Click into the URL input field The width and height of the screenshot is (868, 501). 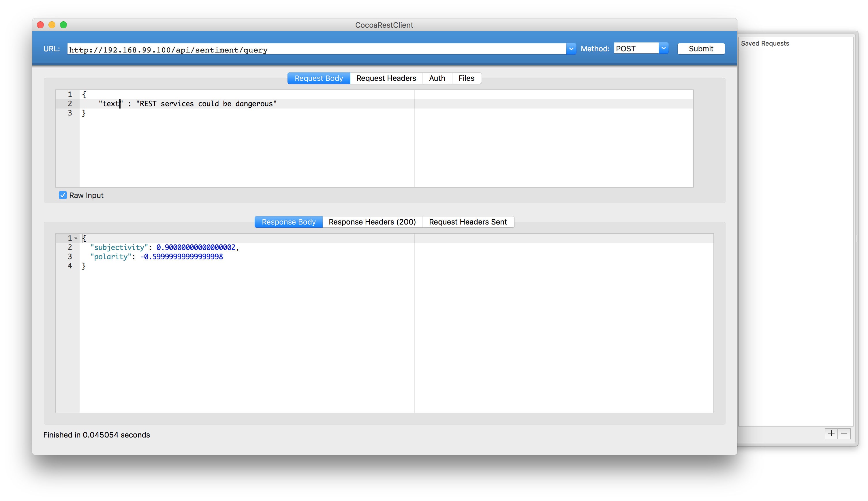[x=316, y=49]
